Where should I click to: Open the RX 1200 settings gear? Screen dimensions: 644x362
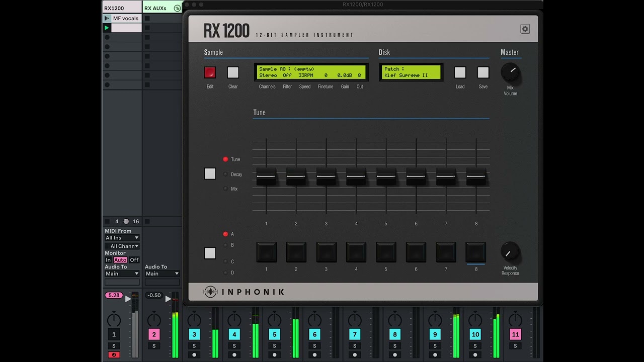click(525, 29)
